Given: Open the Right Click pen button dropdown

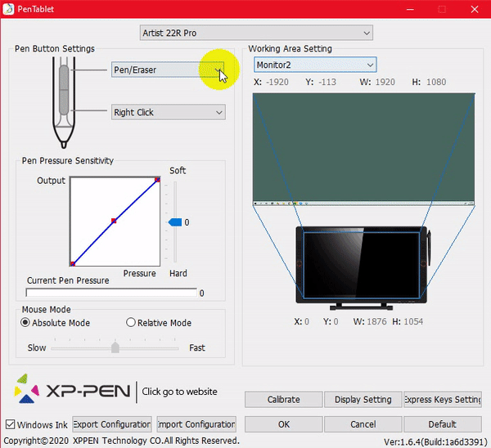Looking at the screenshot, I should [168, 112].
